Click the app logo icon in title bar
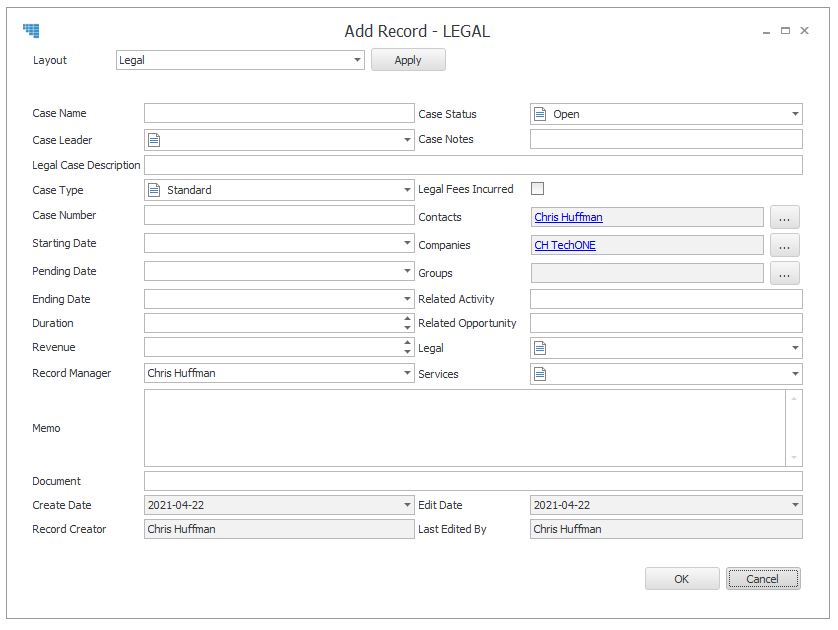838x630 pixels. [x=32, y=30]
